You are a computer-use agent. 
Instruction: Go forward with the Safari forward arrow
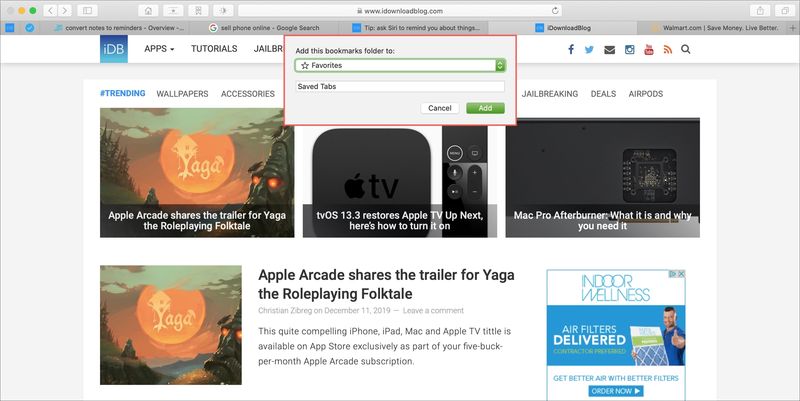tap(64, 10)
